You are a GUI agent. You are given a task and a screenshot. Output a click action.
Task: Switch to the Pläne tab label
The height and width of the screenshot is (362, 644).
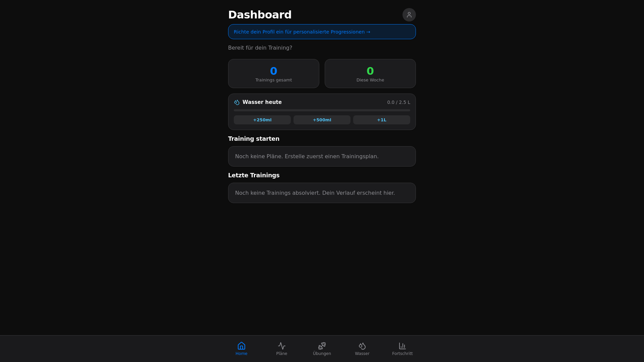coord(282,354)
